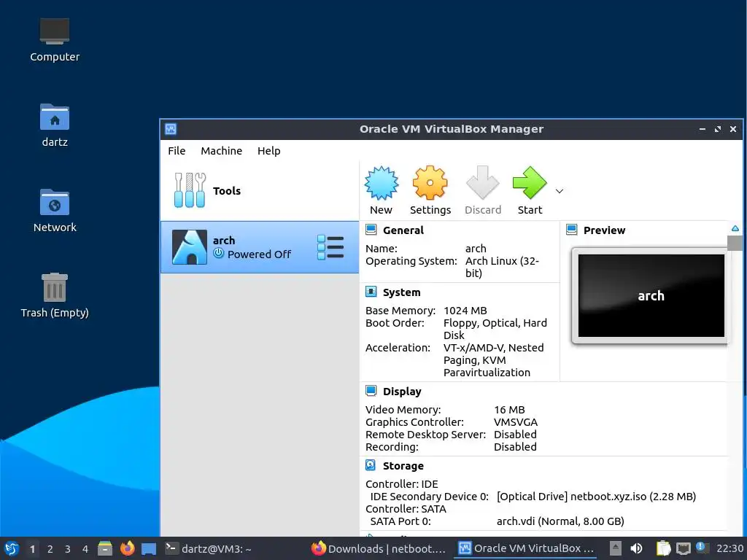Start the arch VM with green arrow
747x560 pixels.
530,183
